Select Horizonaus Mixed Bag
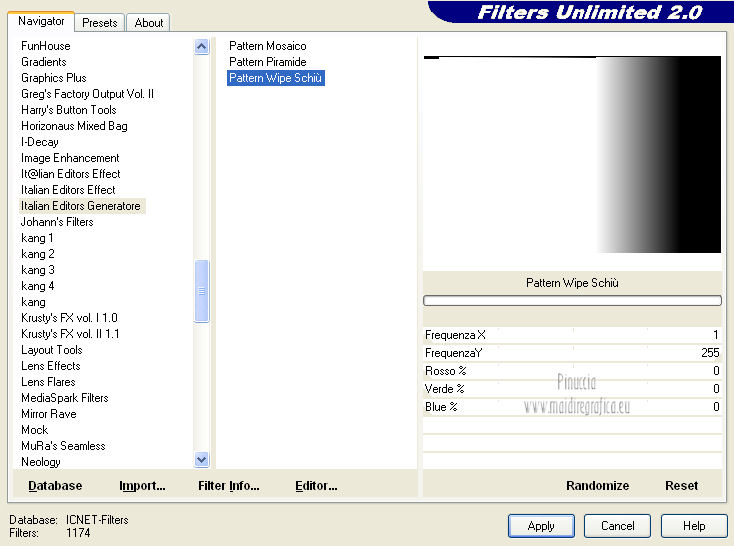Image resolution: width=734 pixels, height=546 pixels. tap(74, 125)
